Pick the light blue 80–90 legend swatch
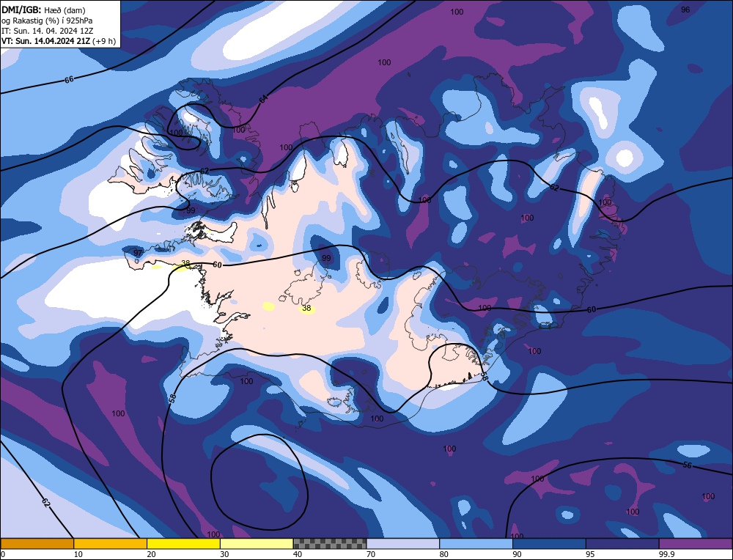This screenshot has width=733, height=560. coord(476,543)
